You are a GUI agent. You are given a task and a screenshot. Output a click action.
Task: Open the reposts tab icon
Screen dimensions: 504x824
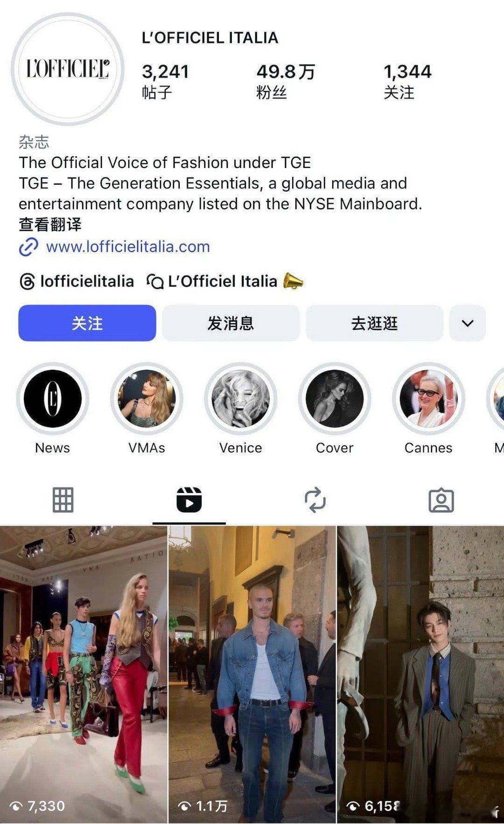tap(315, 500)
